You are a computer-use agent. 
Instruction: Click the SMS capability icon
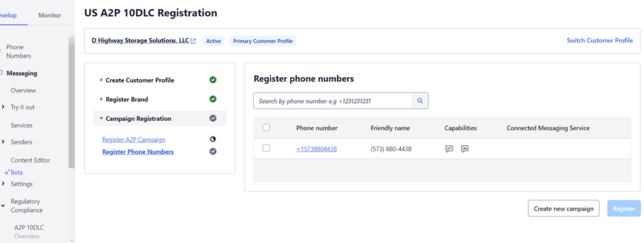(x=449, y=149)
